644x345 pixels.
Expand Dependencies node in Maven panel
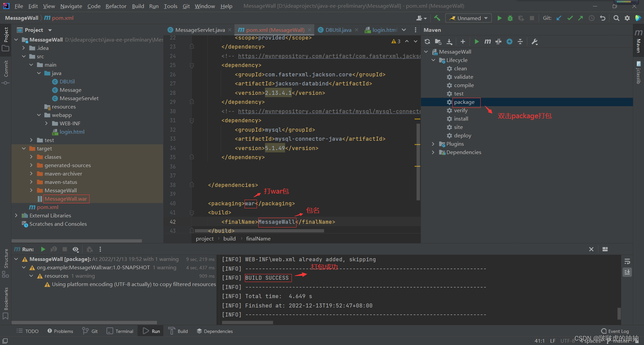433,152
